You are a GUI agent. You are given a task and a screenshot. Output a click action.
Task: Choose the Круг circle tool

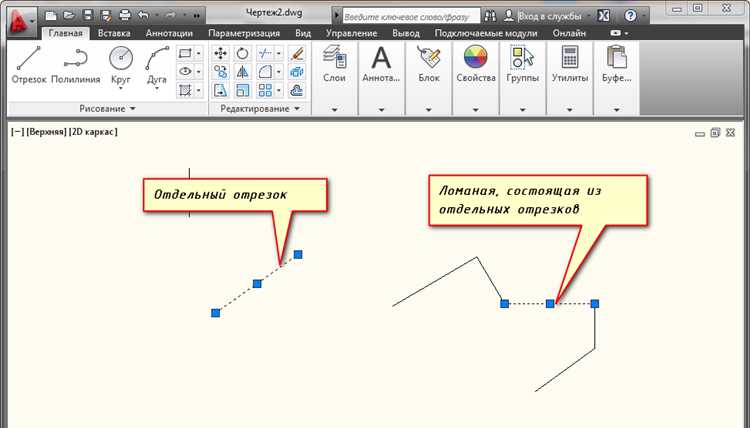[121, 63]
